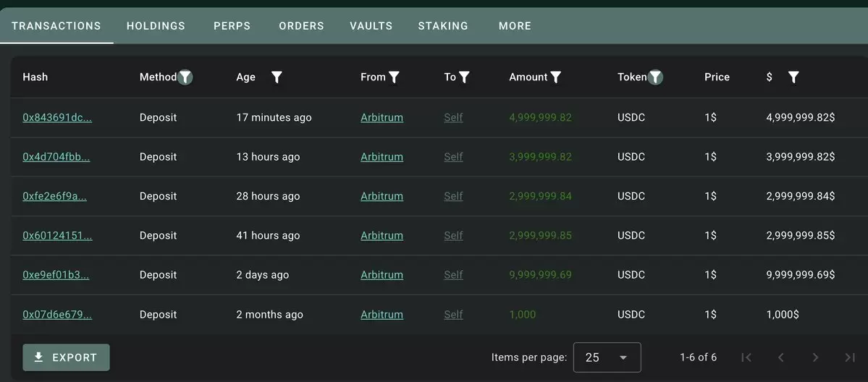Open transaction hash 0x843691dc link
The height and width of the screenshot is (382, 868).
[x=57, y=117]
